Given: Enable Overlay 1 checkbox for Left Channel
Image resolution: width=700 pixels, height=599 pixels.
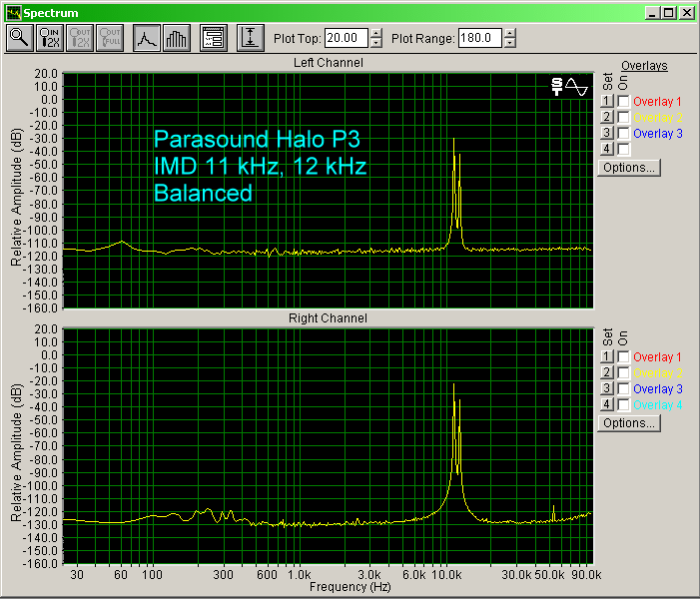Looking at the screenshot, I should [x=623, y=102].
